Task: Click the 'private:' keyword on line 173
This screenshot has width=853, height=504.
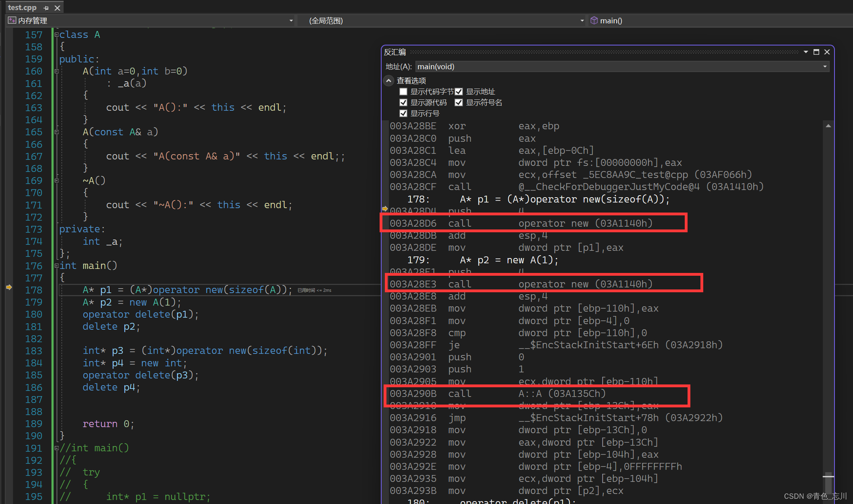Action: (x=82, y=229)
